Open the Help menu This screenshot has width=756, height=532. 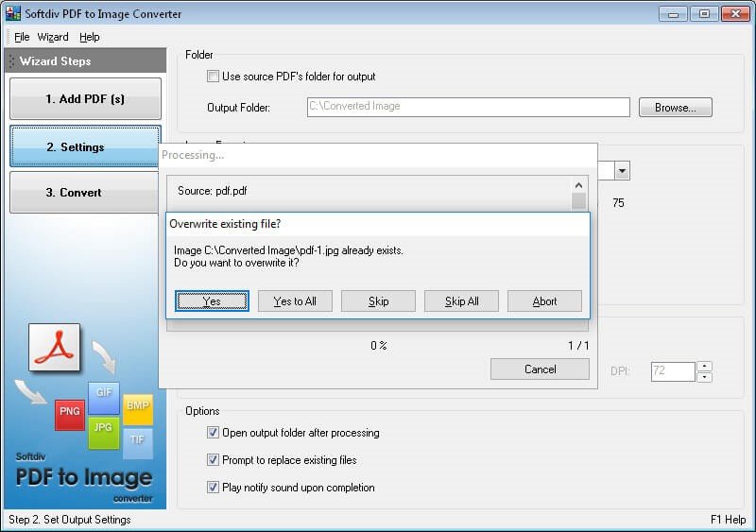point(89,37)
